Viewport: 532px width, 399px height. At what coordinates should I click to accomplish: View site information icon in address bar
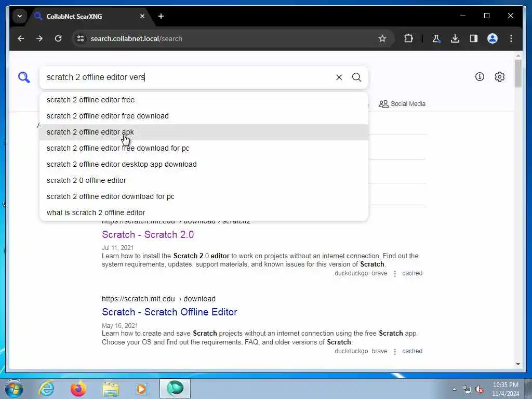pos(81,38)
